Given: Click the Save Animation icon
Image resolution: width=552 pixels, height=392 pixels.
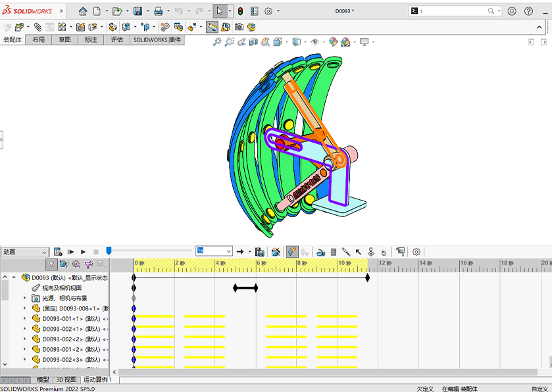Looking at the screenshot, I should [260, 252].
